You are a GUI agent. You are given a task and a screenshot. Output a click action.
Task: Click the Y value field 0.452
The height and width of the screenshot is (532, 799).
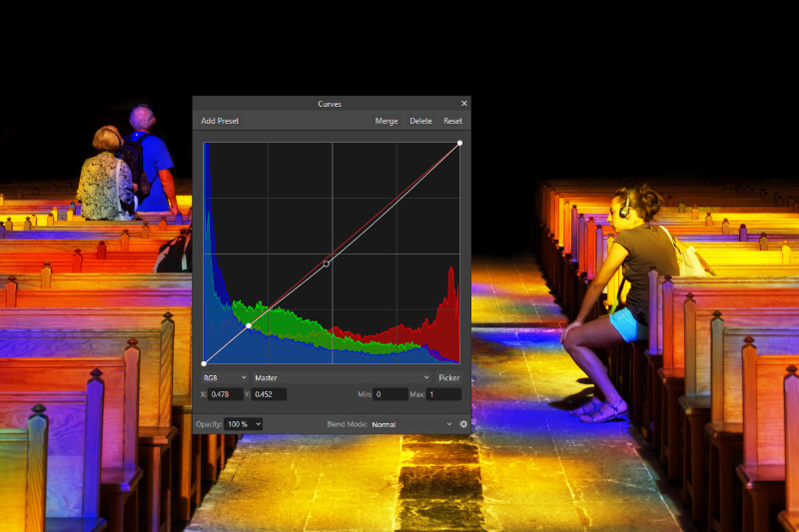(x=269, y=394)
